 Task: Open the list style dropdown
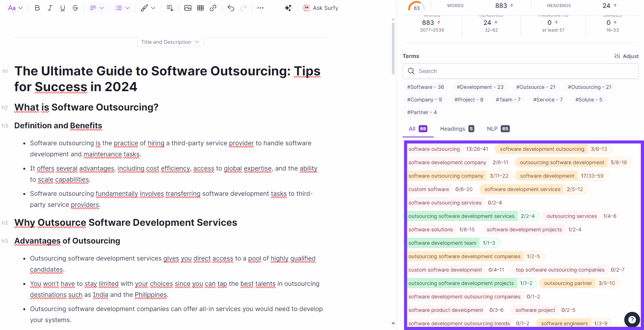pyautogui.click(x=122, y=8)
